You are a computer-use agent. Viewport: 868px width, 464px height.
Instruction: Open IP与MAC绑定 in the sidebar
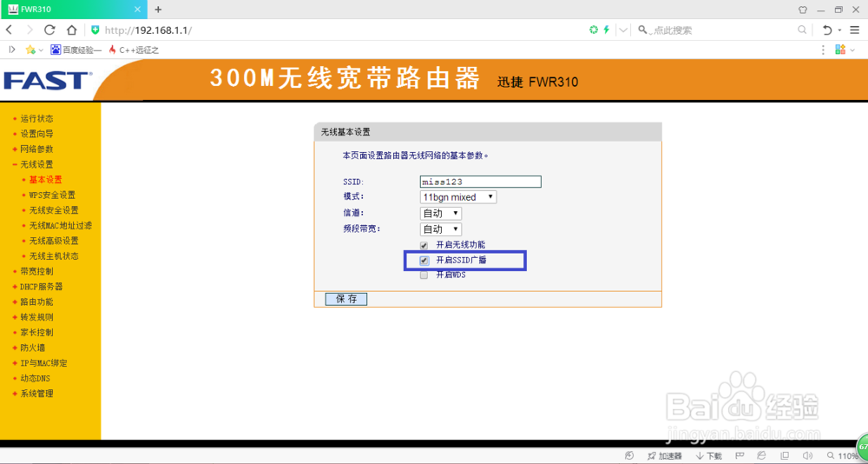[x=43, y=363]
